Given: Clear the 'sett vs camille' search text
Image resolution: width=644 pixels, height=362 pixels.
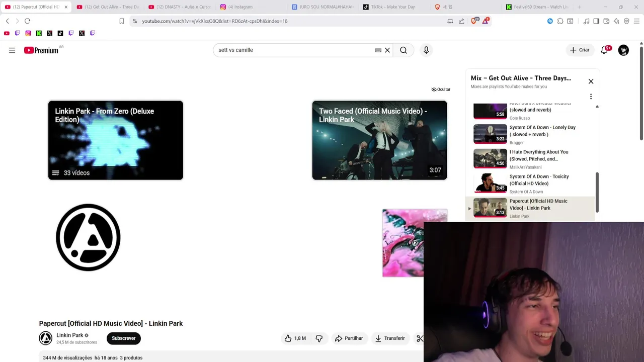Looking at the screenshot, I should point(387,50).
